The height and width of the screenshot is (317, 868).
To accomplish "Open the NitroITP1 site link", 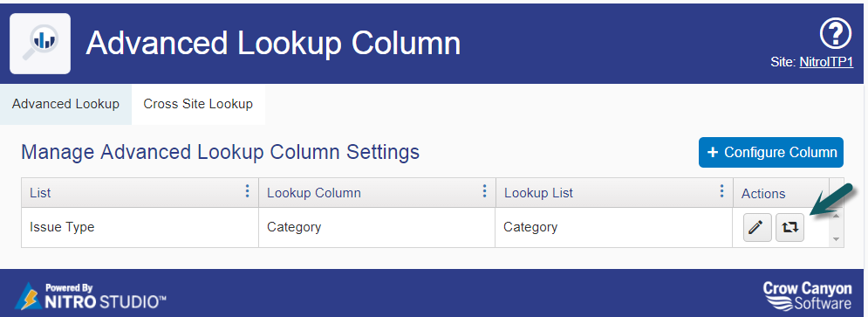I will pyautogui.click(x=826, y=62).
